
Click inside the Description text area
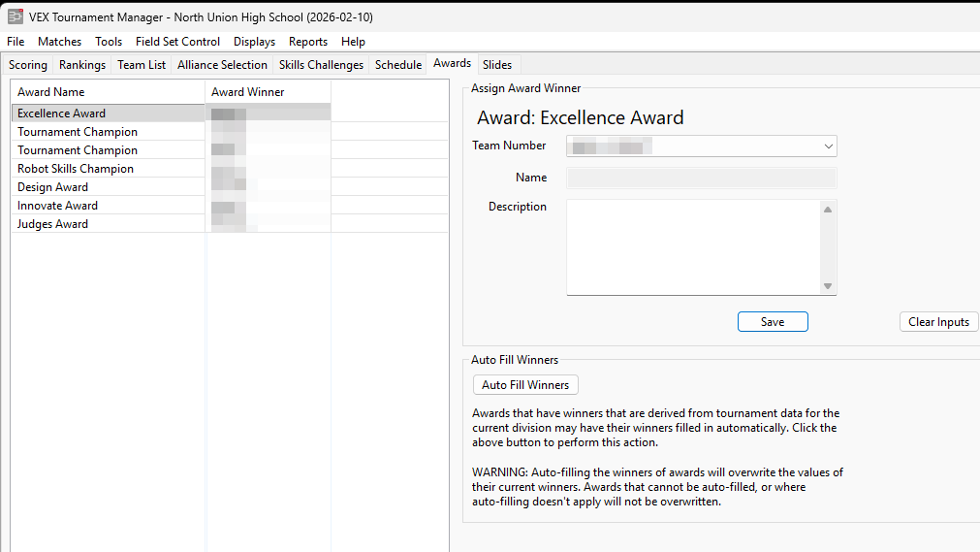click(694, 247)
